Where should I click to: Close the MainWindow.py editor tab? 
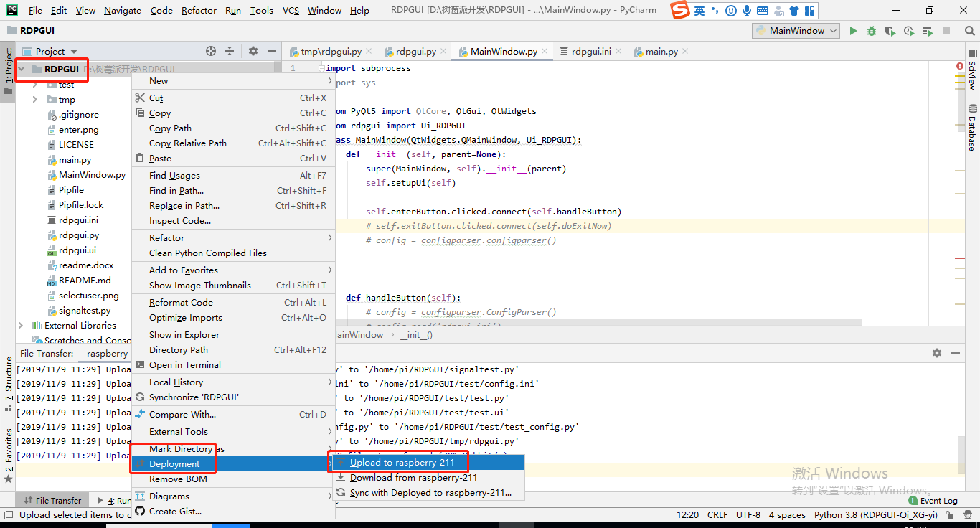coord(545,52)
